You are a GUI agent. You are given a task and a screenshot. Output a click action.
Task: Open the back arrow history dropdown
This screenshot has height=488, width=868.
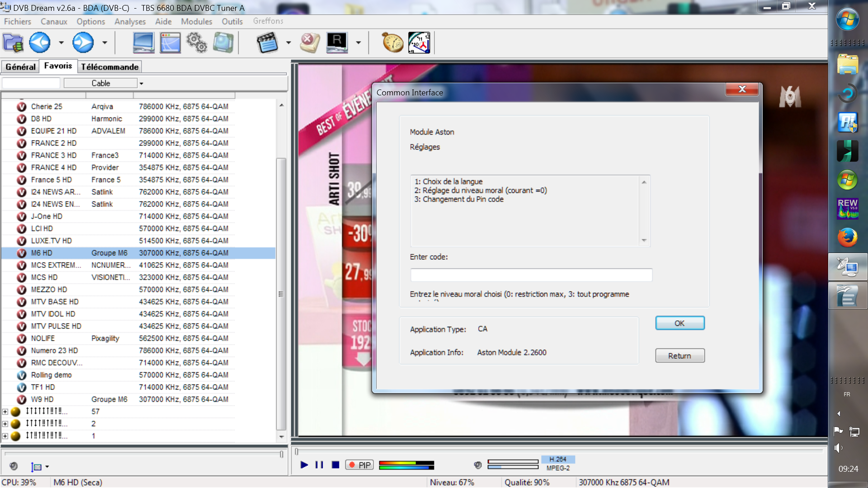(x=61, y=43)
